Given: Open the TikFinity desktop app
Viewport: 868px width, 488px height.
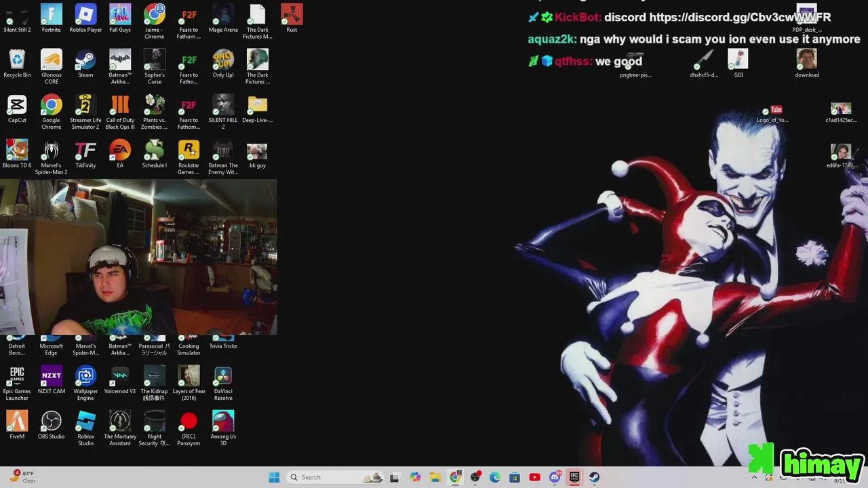Looking at the screenshot, I should point(85,155).
